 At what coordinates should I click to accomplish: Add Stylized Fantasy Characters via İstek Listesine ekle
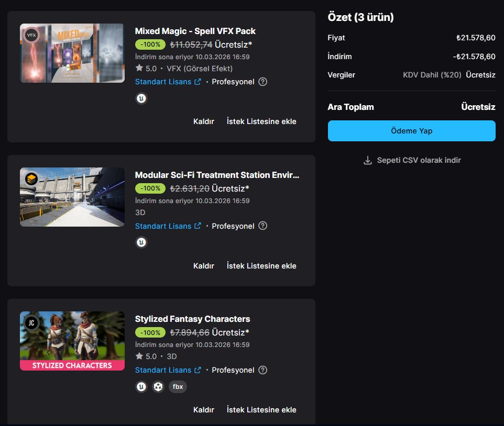(261, 410)
